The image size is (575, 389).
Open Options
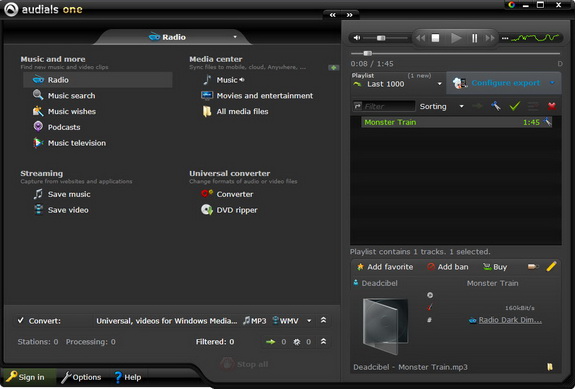coord(81,377)
